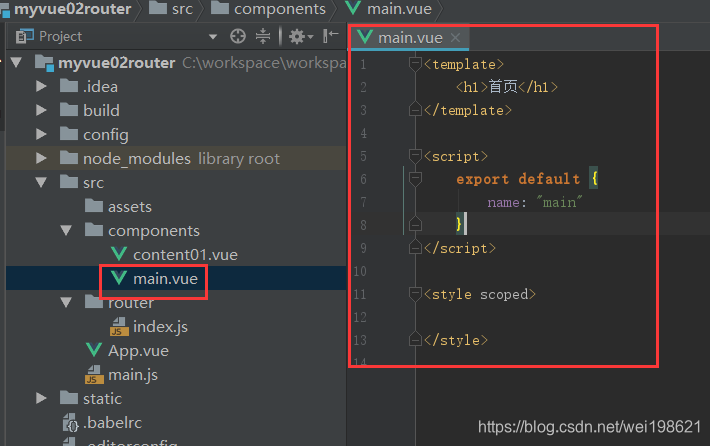The width and height of the screenshot is (710, 446).
Task: Select content01.vue in the tree
Action: click(185, 254)
